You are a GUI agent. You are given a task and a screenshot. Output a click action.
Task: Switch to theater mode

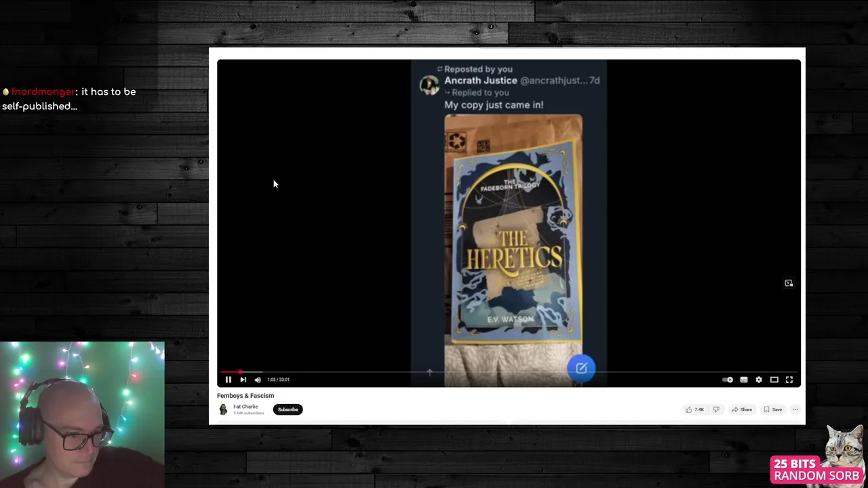click(x=774, y=380)
